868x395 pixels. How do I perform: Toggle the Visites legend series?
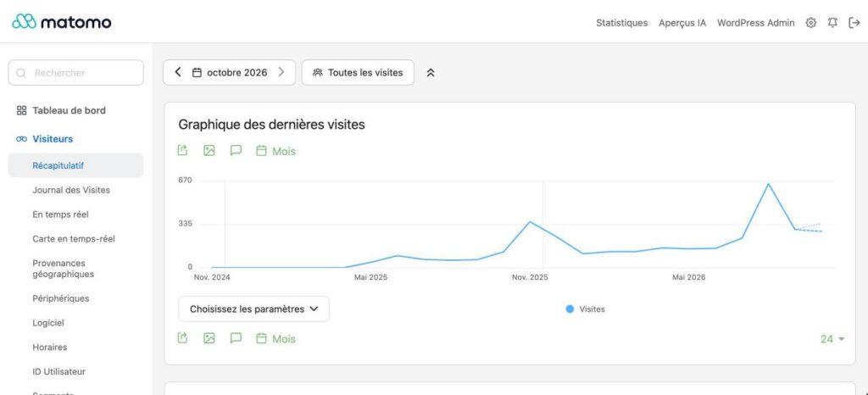click(x=586, y=309)
